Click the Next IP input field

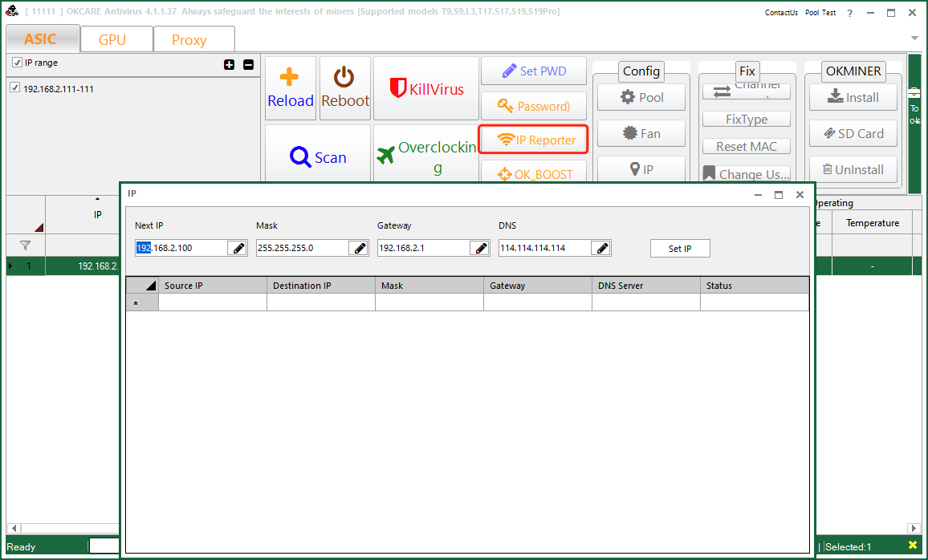pyautogui.click(x=181, y=249)
